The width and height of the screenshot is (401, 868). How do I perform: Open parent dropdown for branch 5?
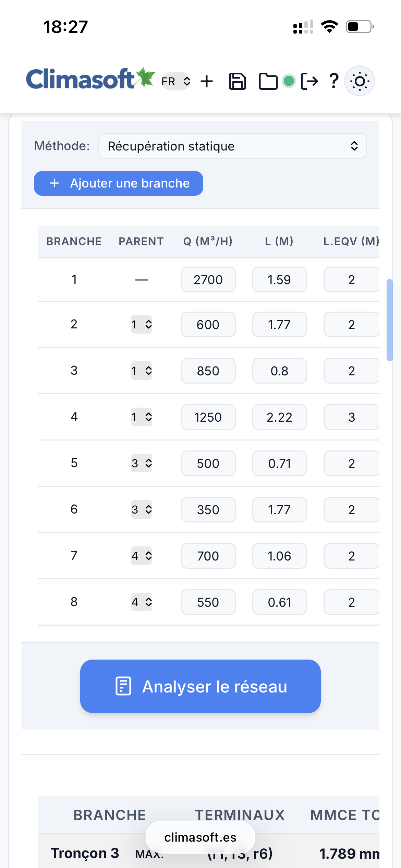click(x=142, y=463)
